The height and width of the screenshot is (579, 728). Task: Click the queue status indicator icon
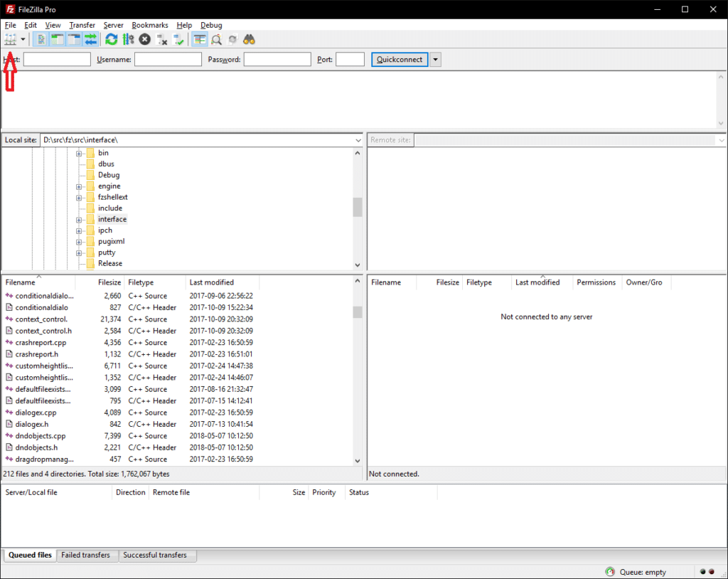(610, 572)
